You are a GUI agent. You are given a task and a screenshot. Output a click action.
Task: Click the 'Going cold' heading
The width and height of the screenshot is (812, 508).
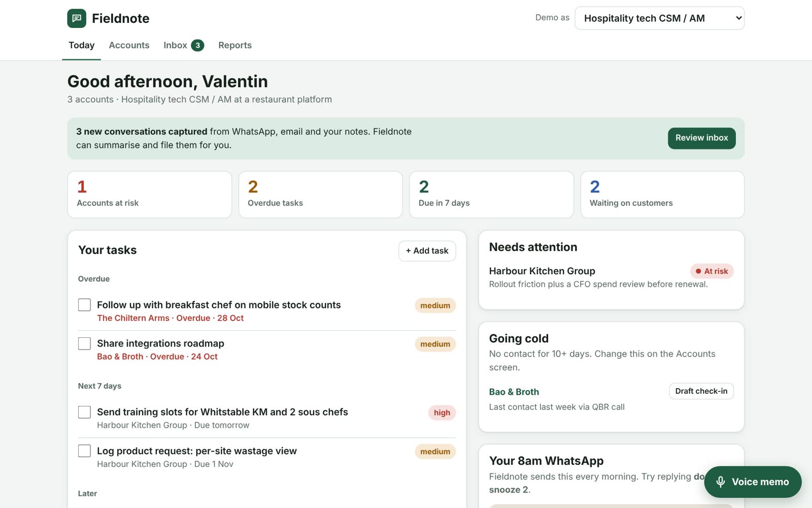point(519,338)
